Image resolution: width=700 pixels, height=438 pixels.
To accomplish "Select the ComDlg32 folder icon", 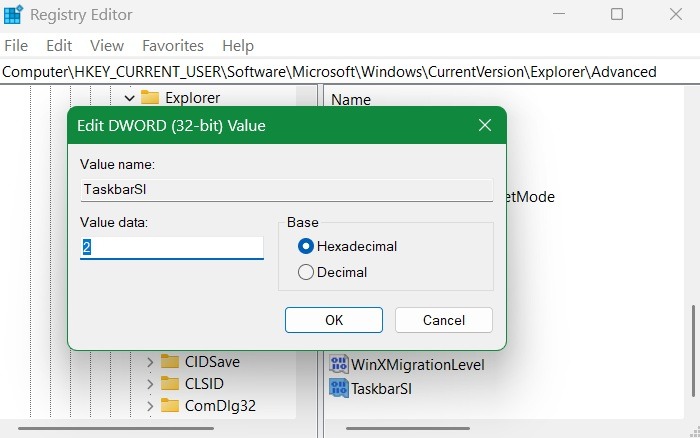I will point(170,405).
